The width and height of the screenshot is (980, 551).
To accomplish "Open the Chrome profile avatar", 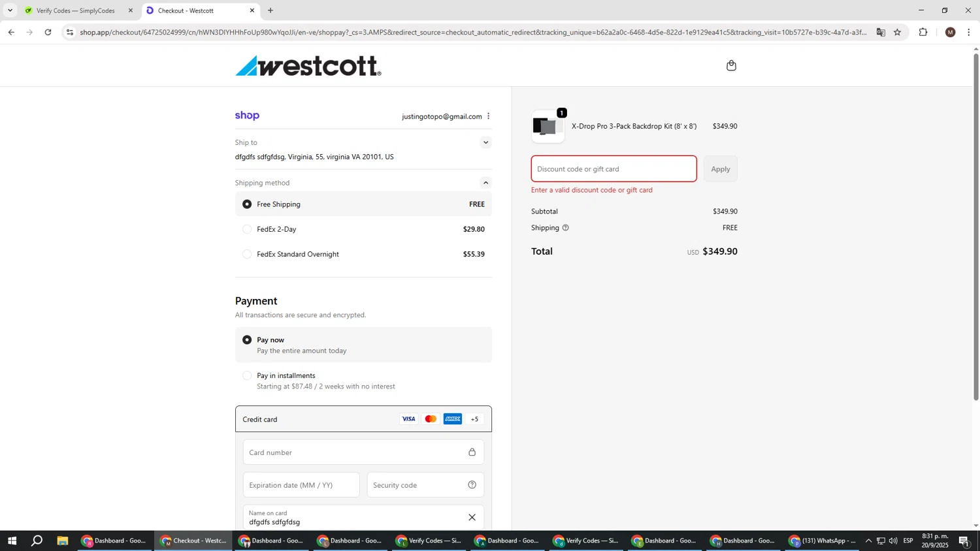I will pyautogui.click(x=950, y=32).
